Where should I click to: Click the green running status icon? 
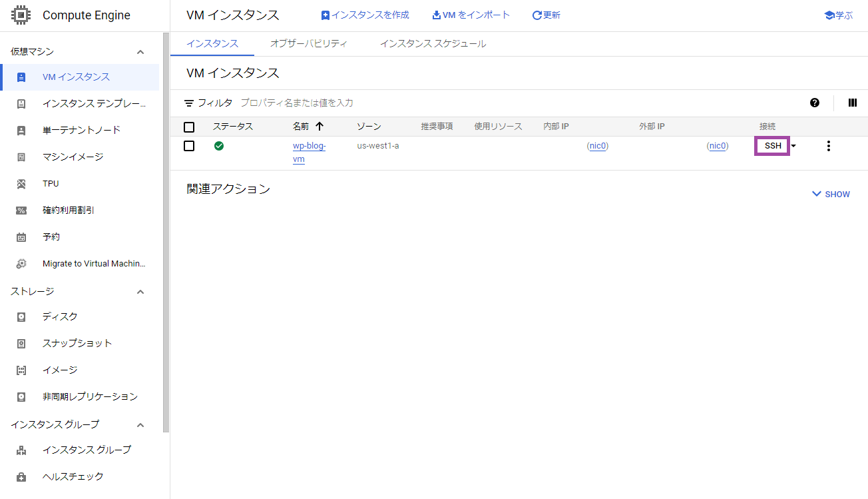tap(219, 145)
